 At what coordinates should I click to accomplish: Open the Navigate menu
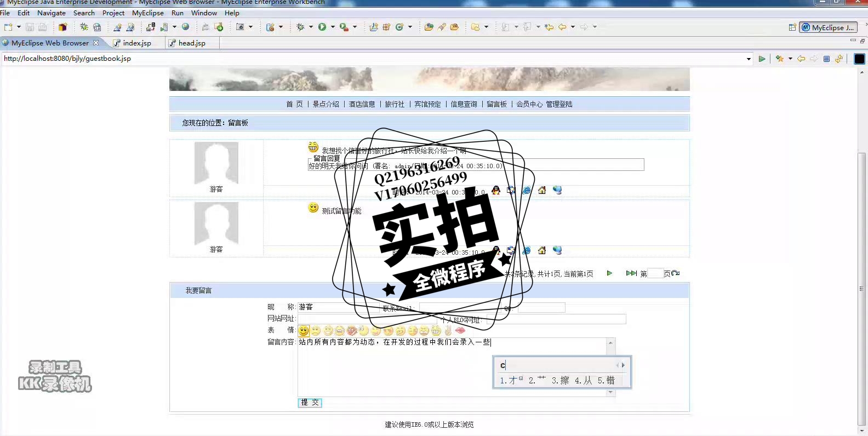[52, 13]
